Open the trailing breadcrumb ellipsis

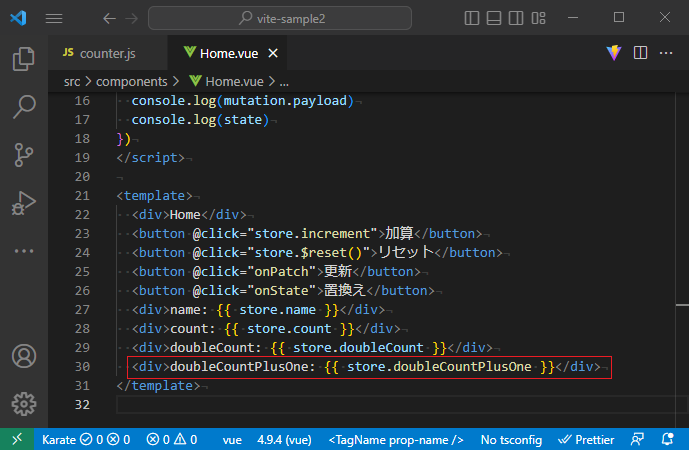284,82
